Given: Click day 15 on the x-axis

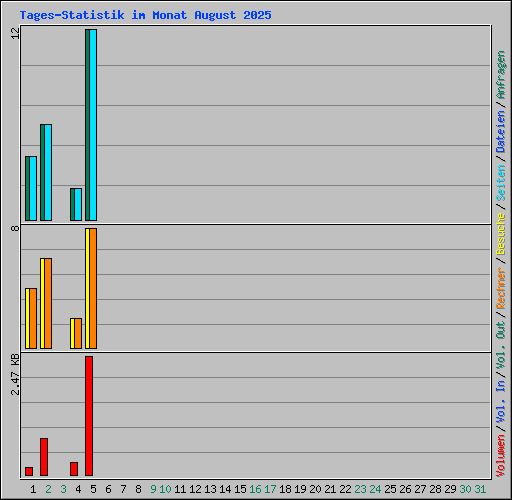Looking at the screenshot, I should pos(240,489).
